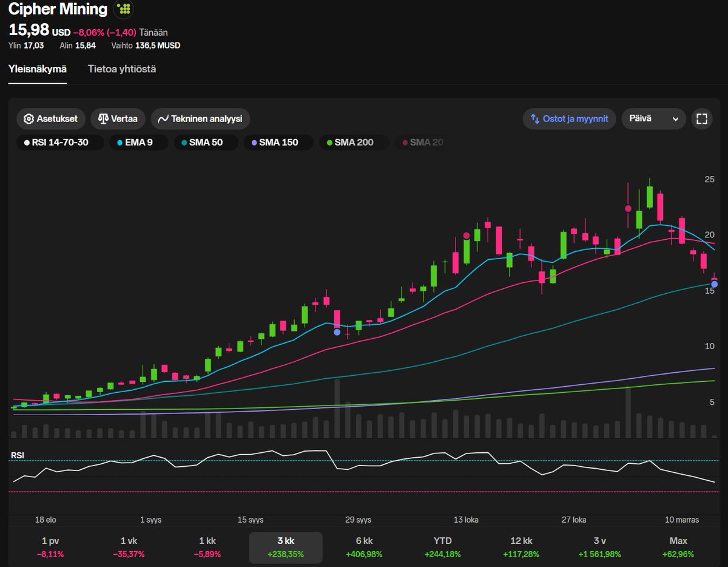Click the 10 marras date label

tap(682, 520)
